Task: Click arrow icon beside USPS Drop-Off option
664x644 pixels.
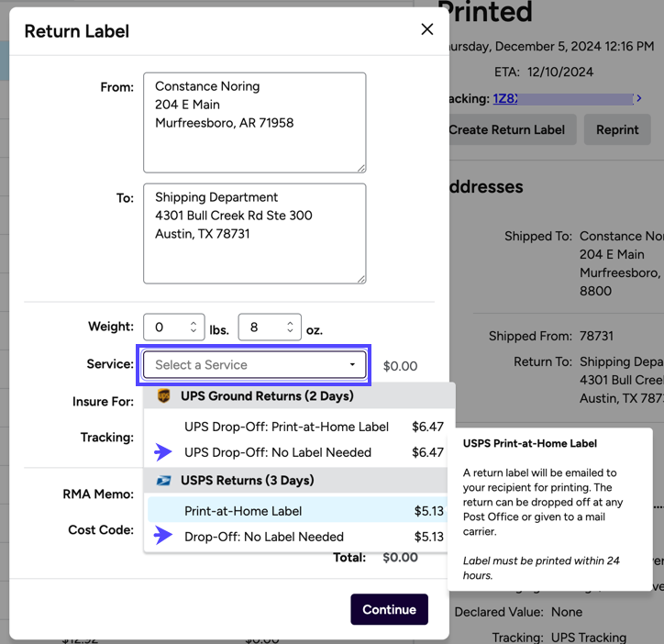Action: click(163, 537)
